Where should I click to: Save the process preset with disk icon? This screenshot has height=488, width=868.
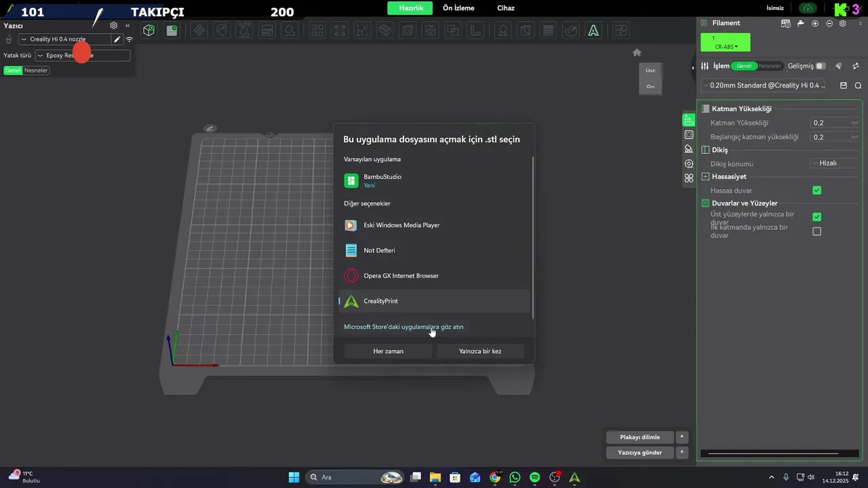point(844,85)
